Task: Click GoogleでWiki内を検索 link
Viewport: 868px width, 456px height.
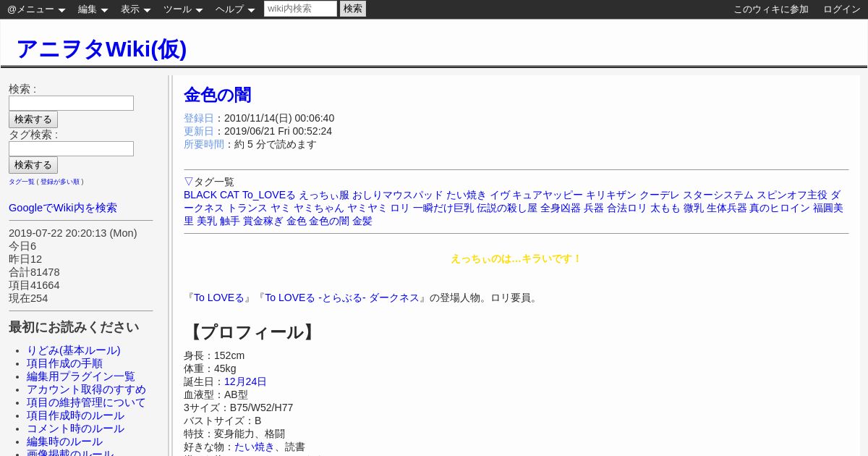Action: [63, 208]
